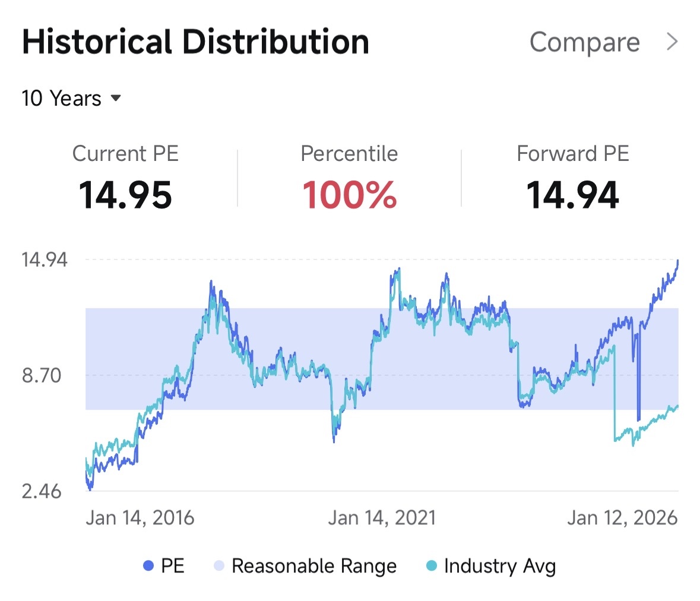Click the 8.70 y-axis label
The height and width of the screenshot is (601, 700).
click(42, 375)
